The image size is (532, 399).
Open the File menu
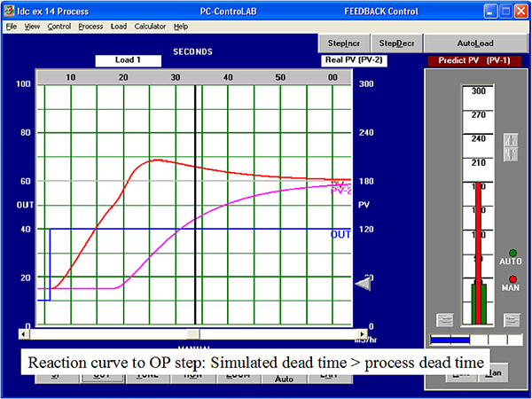12,27
